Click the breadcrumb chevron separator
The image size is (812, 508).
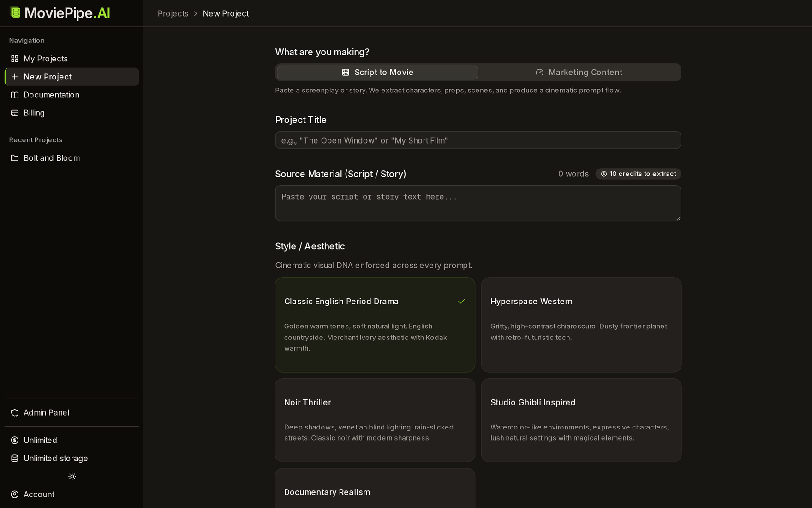196,13
